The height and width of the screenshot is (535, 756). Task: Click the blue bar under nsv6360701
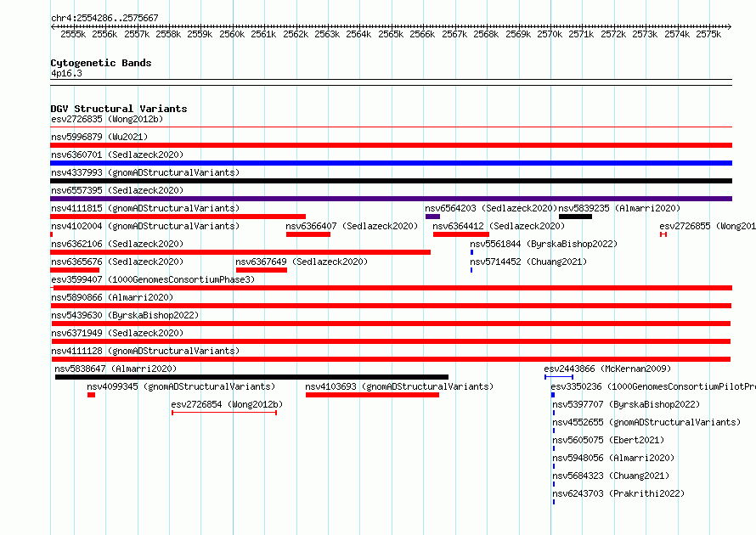pos(391,163)
